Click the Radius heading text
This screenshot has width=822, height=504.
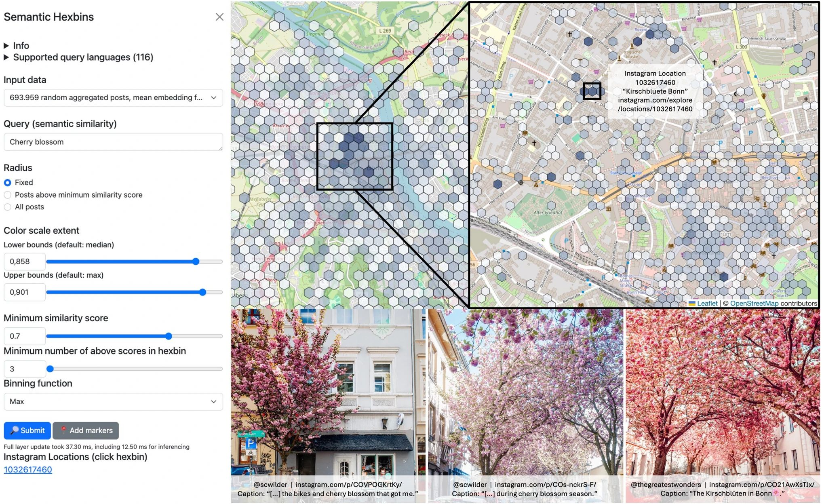pyautogui.click(x=18, y=168)
